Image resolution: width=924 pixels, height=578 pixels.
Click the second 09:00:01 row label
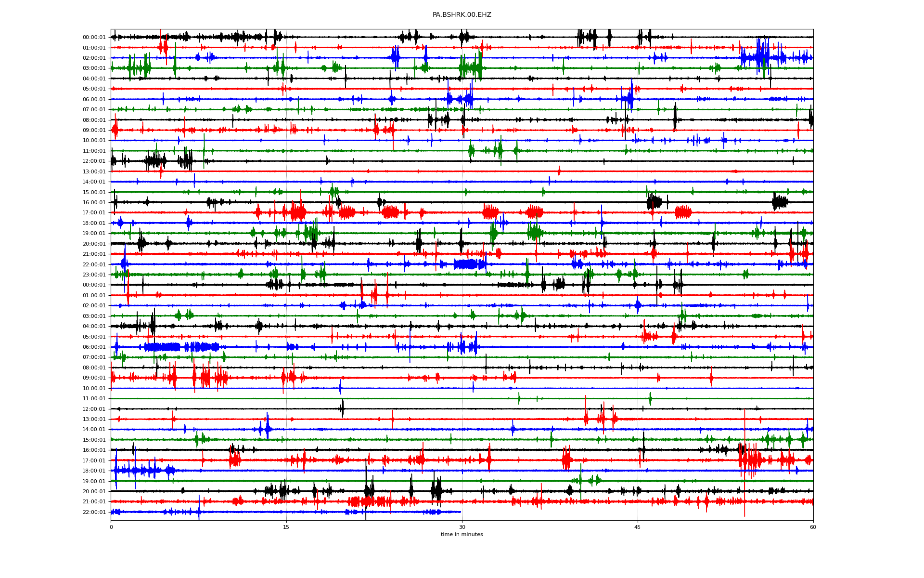tap(94, 378)
